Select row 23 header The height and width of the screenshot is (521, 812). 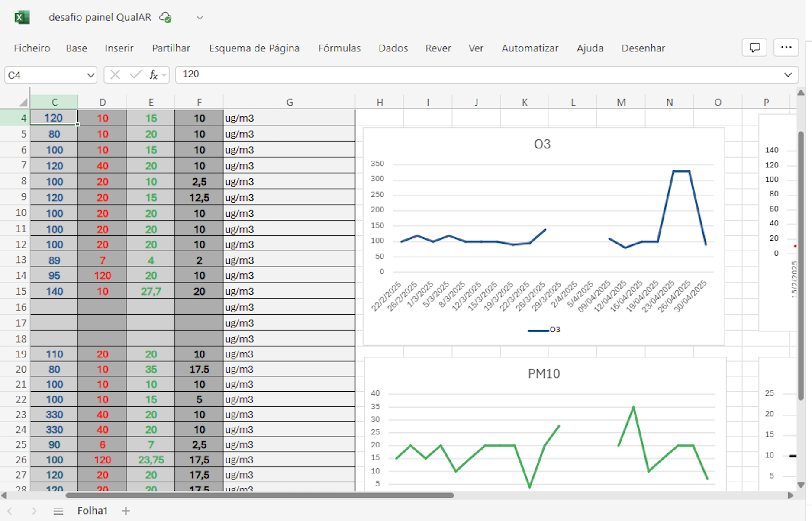coord(15,415)
